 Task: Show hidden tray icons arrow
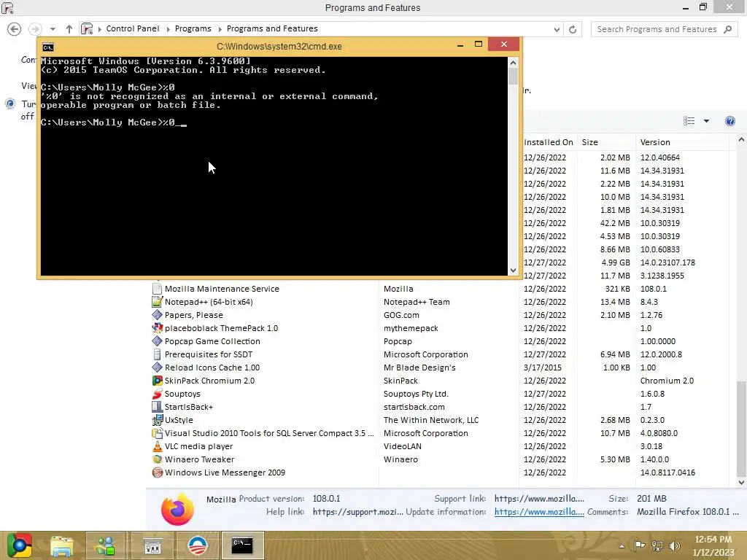coord(622,545)
